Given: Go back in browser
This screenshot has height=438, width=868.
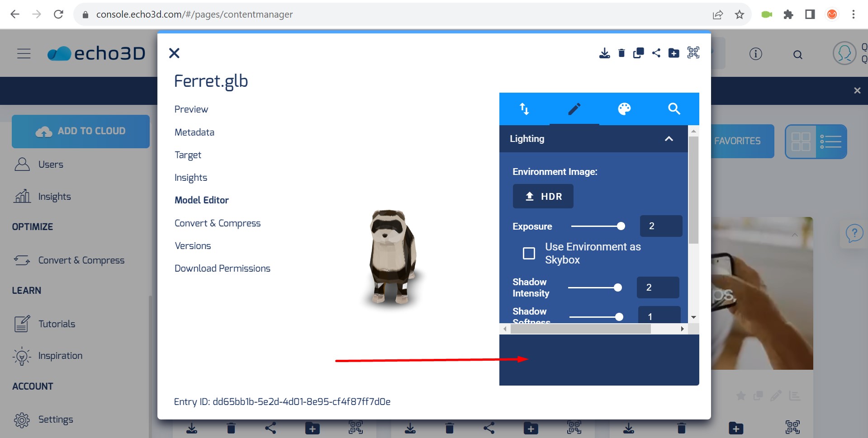Looking at the screenshot, I should pyautogui.click(x=15, y=14).
